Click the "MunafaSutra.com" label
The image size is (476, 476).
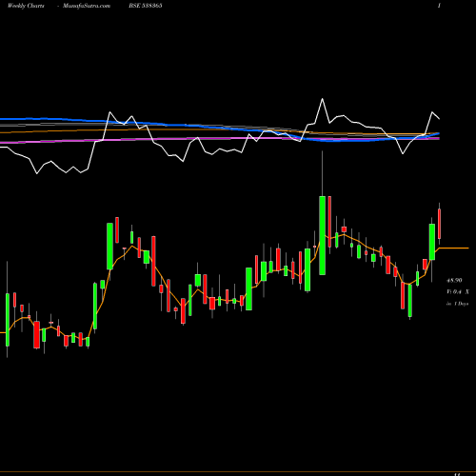(87, 6)
